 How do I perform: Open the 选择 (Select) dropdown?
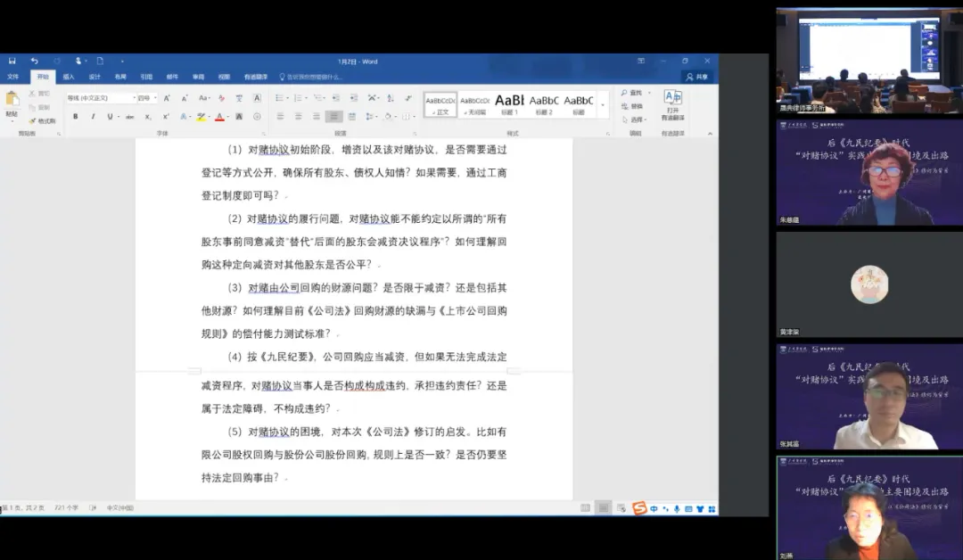(635, 119)
